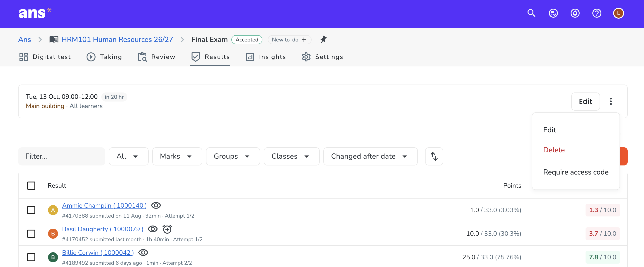Expand the Groups dropdown
This screenshot has width=644, height=267.
pos(233,156)
